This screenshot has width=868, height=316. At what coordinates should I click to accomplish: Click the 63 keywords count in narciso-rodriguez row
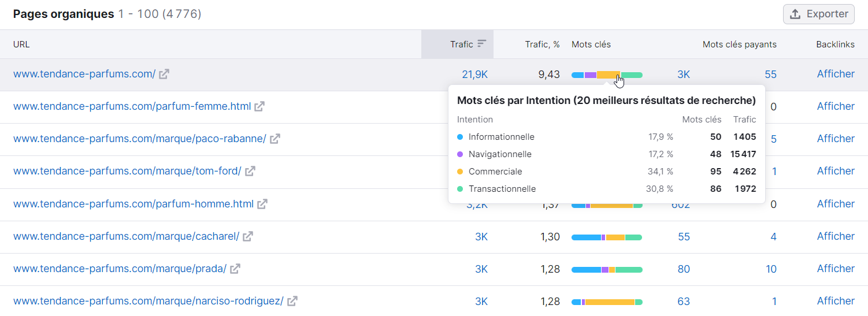tap(684, 302)
